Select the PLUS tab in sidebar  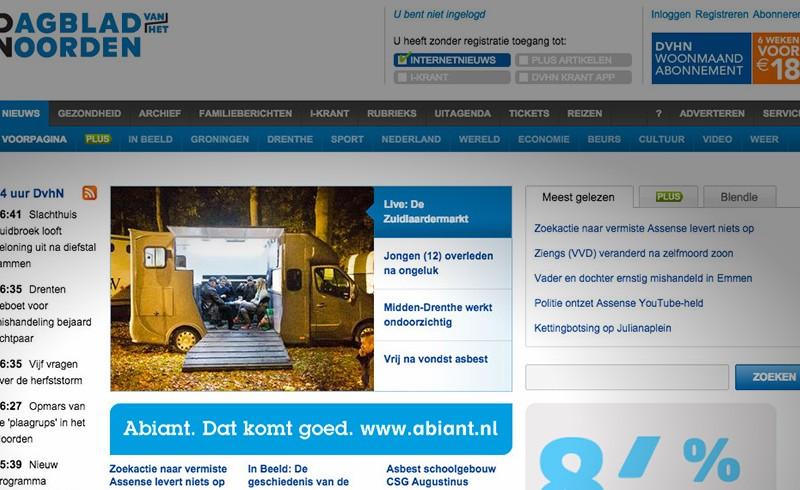(669, 197)
